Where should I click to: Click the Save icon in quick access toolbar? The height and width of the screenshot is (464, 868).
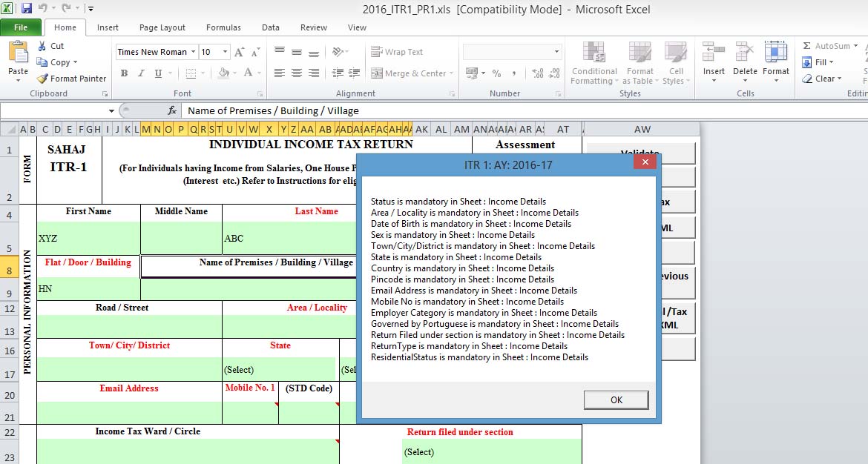27,8
